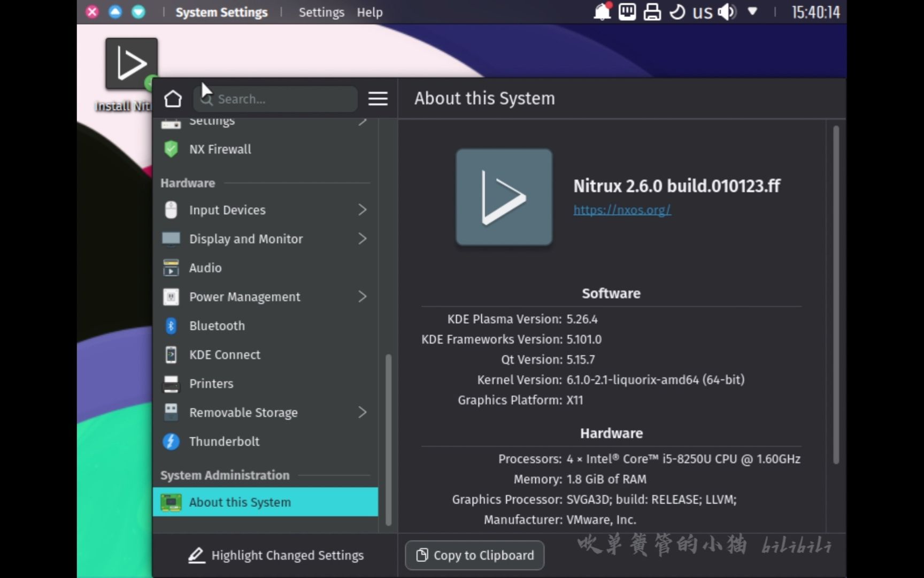Open Display and Monitor settings
Screen dimensions: 924x578
point(265,239)
